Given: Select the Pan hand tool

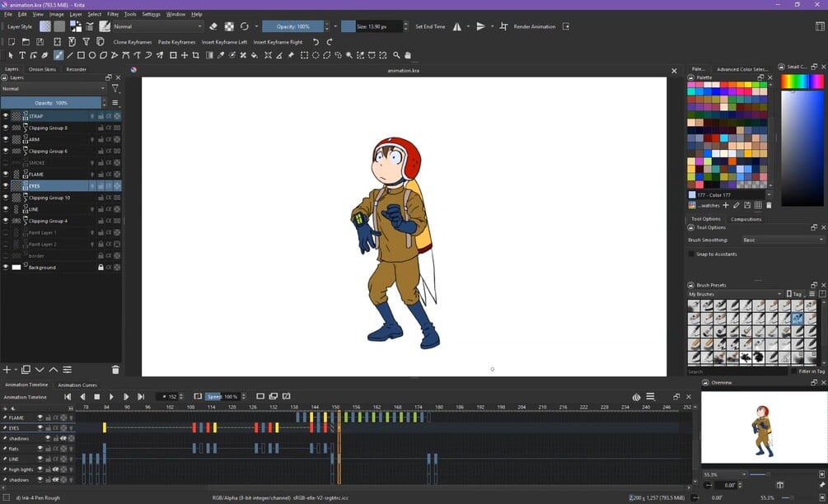Looking at the screenshot, I should (408, 55).
